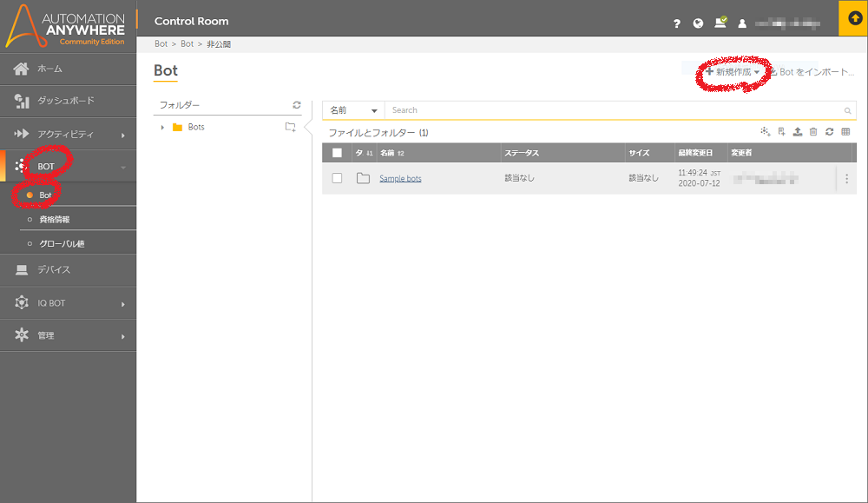Sort by the タイプ column header
The width and height of the screenshot is (868, 503).
364,153
